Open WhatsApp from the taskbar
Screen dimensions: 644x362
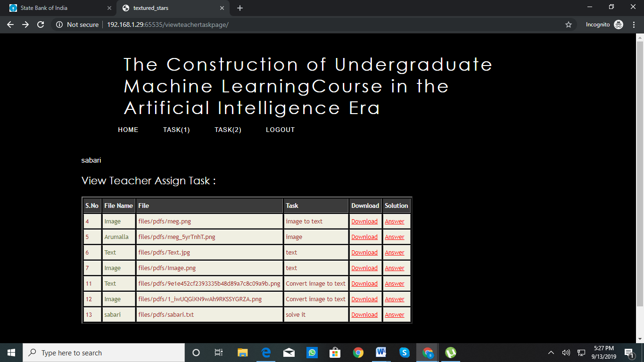(x=312, y=353)
